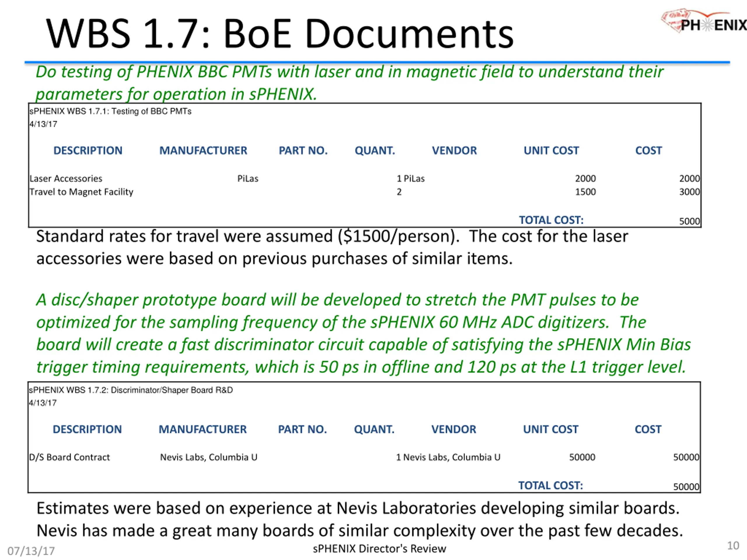Click the '1 PiLas' vendor cell
Viewport: 747px width, 560px height.
click(410, 178)
